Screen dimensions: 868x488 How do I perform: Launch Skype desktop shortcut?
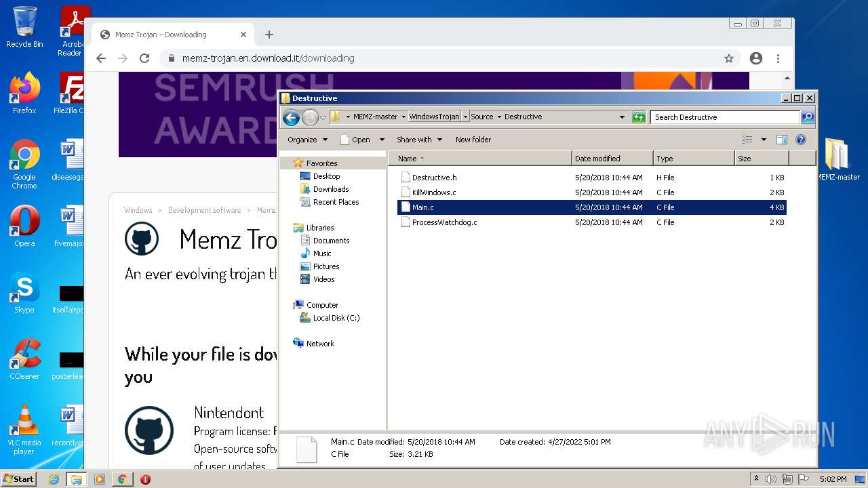[24, 293]
